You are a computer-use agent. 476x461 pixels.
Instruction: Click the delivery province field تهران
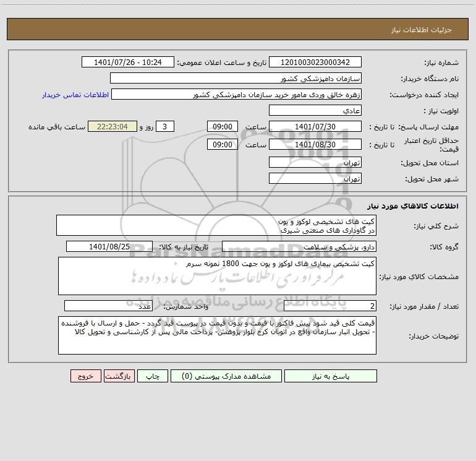(x=315, y=162)
